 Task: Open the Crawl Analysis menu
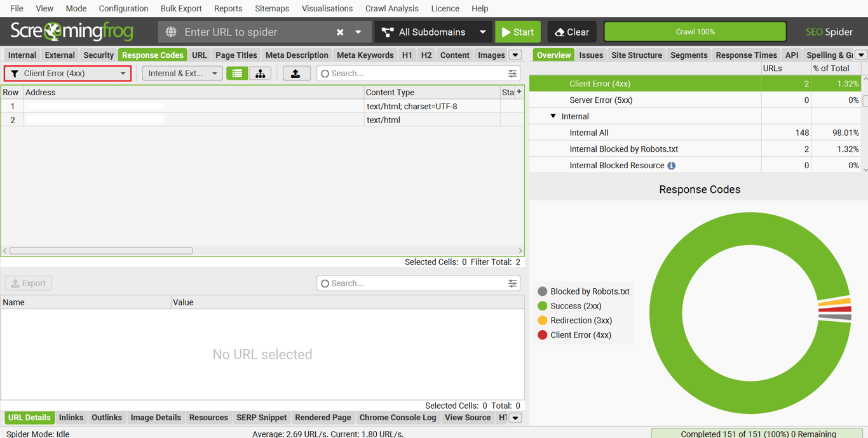[391, 8]
